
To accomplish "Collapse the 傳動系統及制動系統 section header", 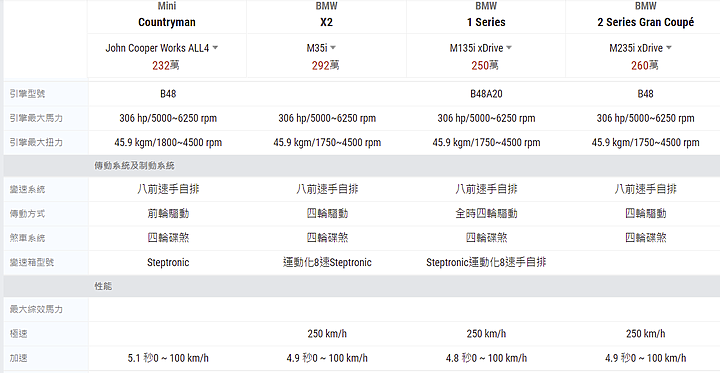I will pyautogui.click(x=362, y=166).
